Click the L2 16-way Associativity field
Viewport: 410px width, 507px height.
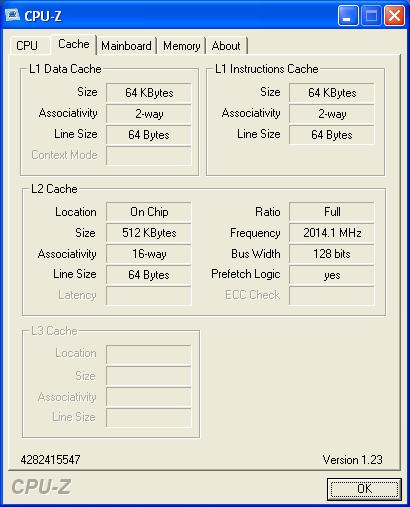[149, 254]
